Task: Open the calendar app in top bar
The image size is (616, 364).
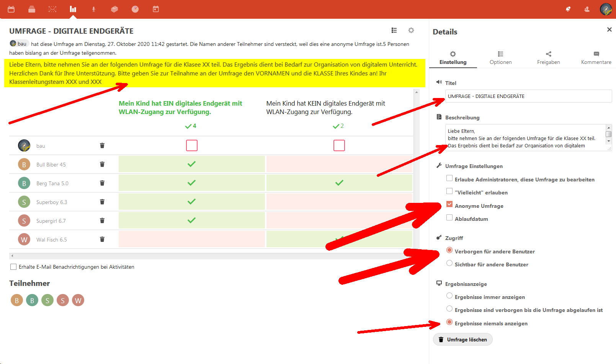Action: (11, 9)
